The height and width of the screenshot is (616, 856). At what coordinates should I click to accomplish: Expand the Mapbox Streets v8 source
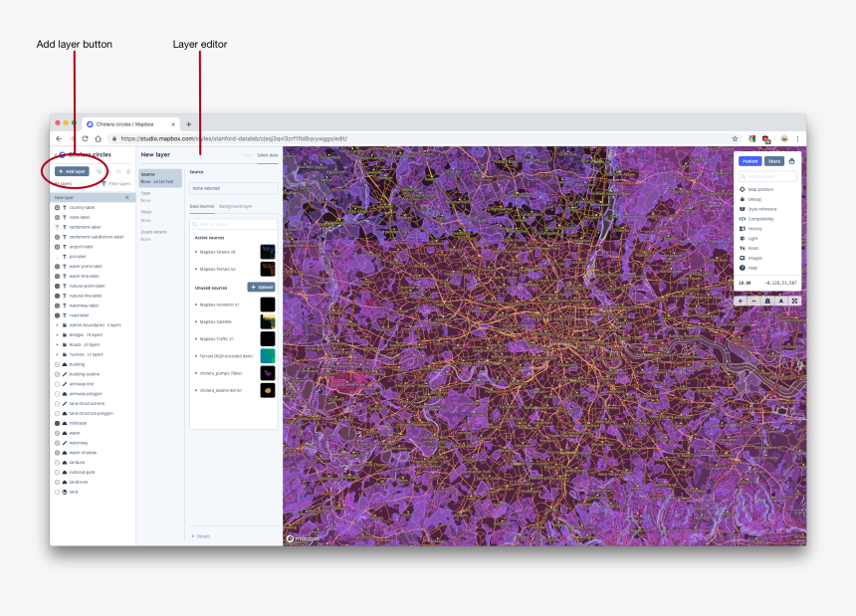[x=196, y=252]
